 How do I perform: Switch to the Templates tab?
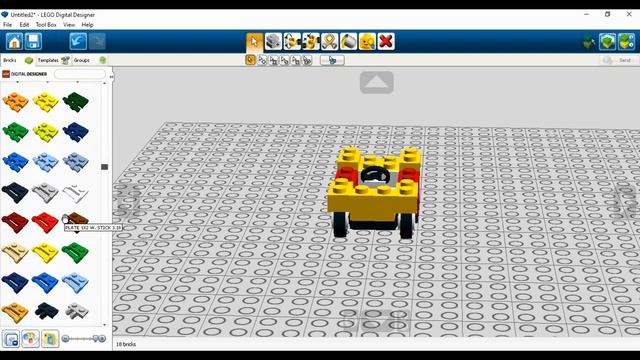(x=53, y=60)
